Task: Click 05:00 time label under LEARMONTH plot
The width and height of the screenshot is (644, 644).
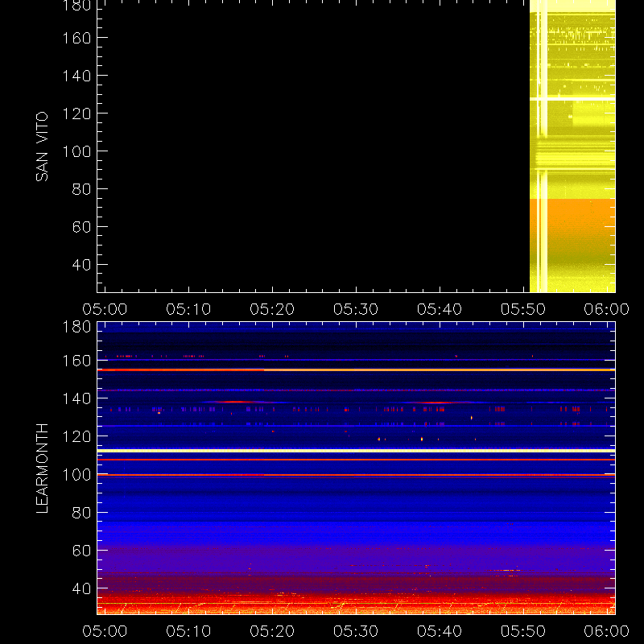Action: [105, 631]
